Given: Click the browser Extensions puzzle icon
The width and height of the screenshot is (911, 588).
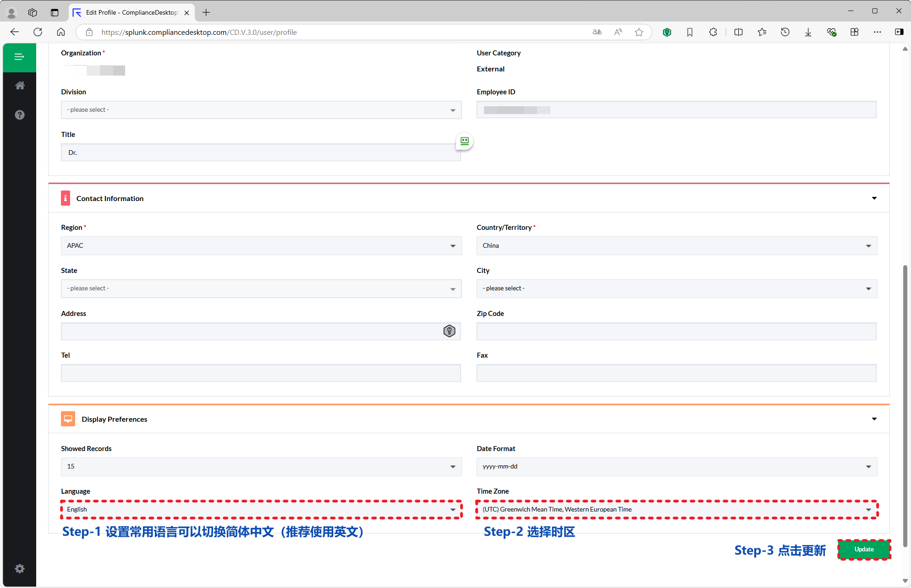Looking at the screenshot, I should [x=713, y=32].
